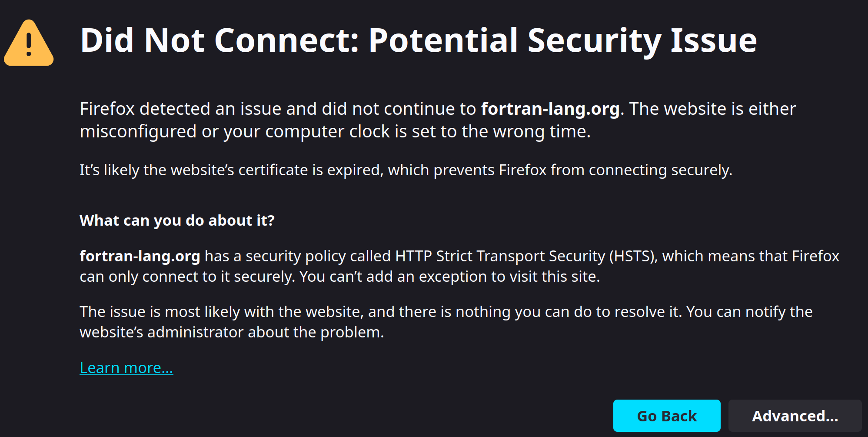This screenshot has height=437, width=868.
Task: Click "connecting securely" at the certificate sentence end
Action: pos(660,170)
